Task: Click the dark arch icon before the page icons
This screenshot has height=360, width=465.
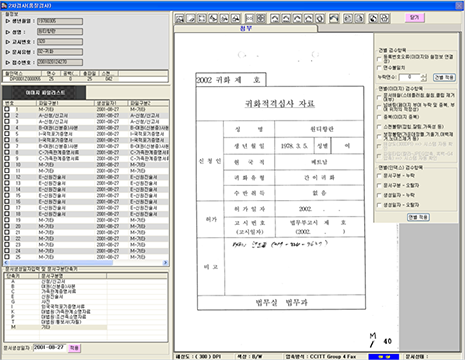Action: [334, 18]
